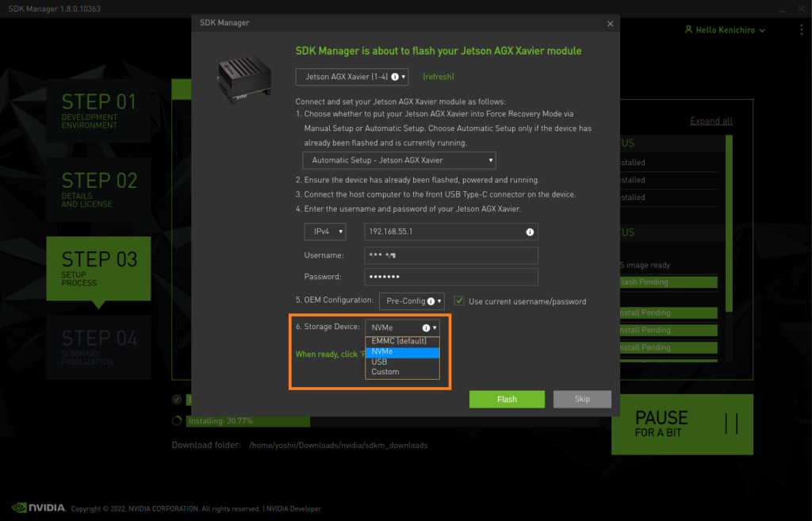Screen dimensions: 812x521
Task: Click the green vertical scrollbar in status panel
Action: [x=730, y=223]
